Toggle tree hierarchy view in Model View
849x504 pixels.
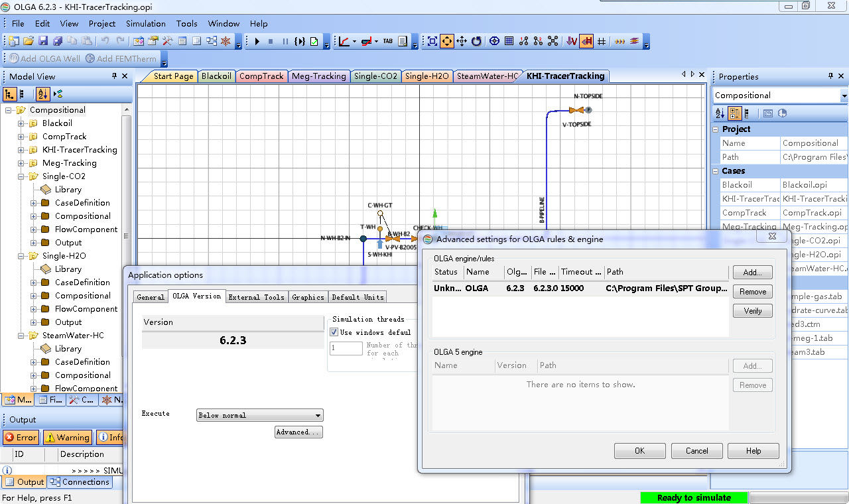[x=10, y=94]
